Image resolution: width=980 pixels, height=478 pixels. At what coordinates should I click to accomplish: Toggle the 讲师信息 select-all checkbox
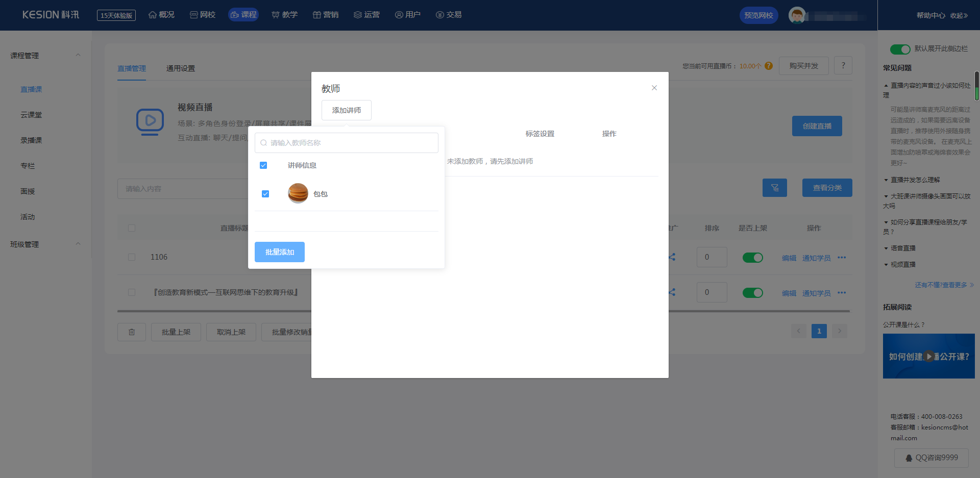coord(263,165)
